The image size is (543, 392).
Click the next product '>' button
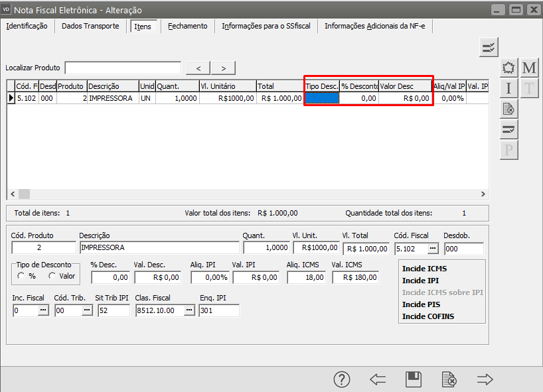point(224,68)
